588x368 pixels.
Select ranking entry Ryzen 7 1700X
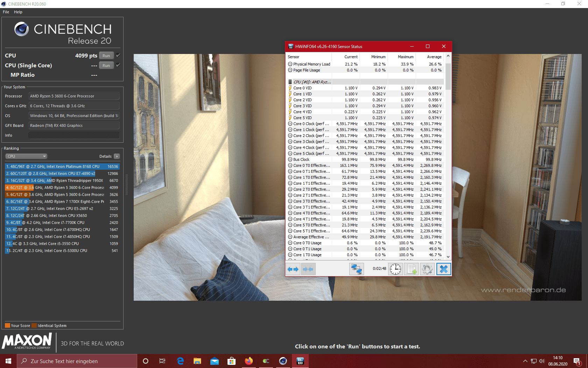tap(62, 202)
